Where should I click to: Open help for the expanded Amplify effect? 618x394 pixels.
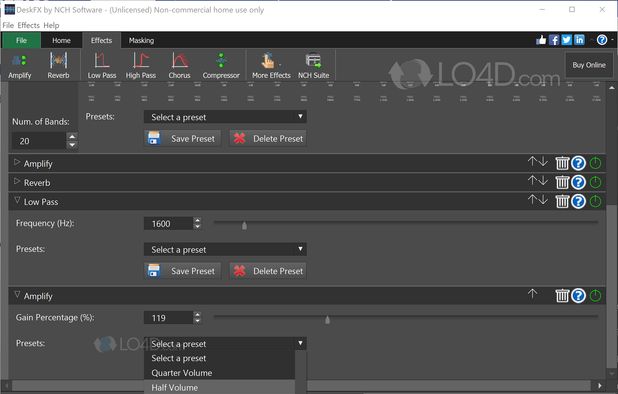[579, 296]
